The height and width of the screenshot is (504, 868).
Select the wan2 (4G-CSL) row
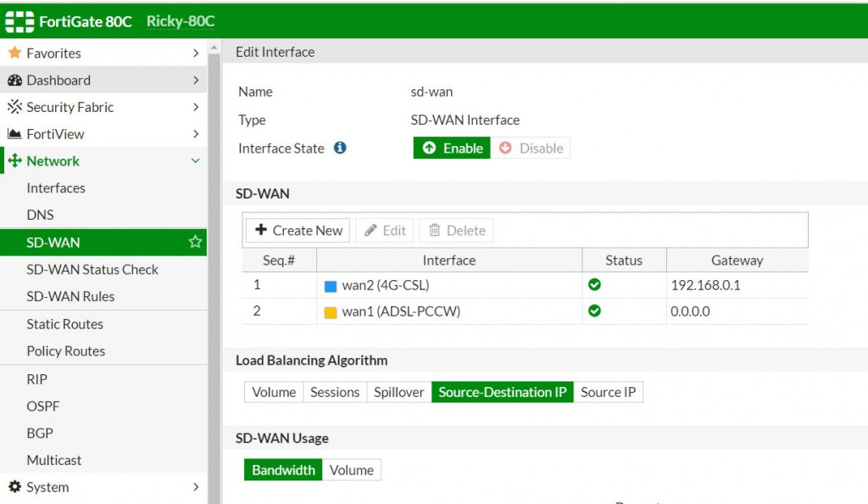click(525, 285)
